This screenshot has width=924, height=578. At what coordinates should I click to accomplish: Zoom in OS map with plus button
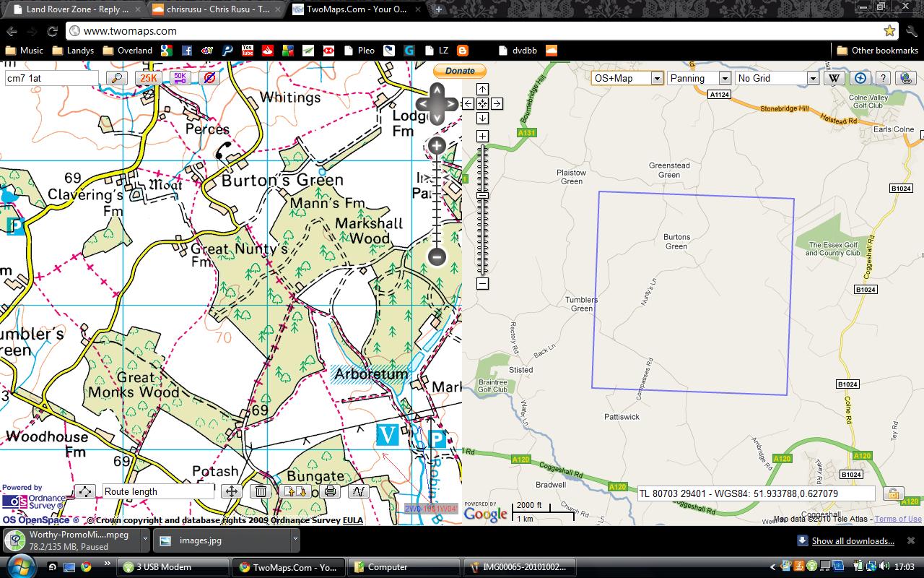[x=437, y=146]
